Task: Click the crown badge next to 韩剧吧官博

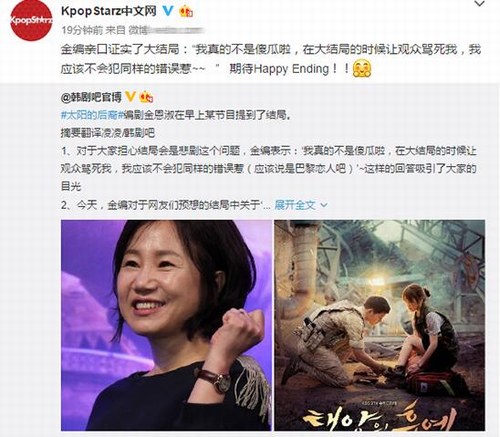Action: pyautogui.click(x=146, y=97)
